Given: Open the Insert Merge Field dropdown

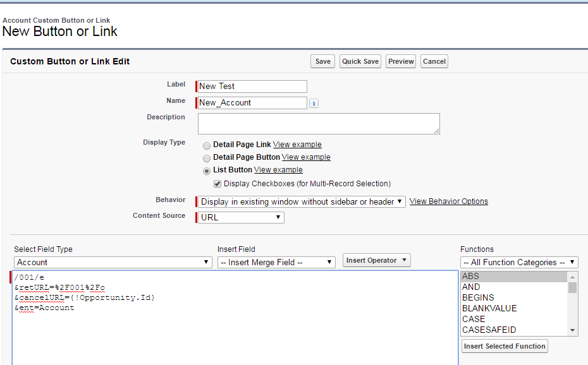Looking at the screenshot, I should [276, 263].
